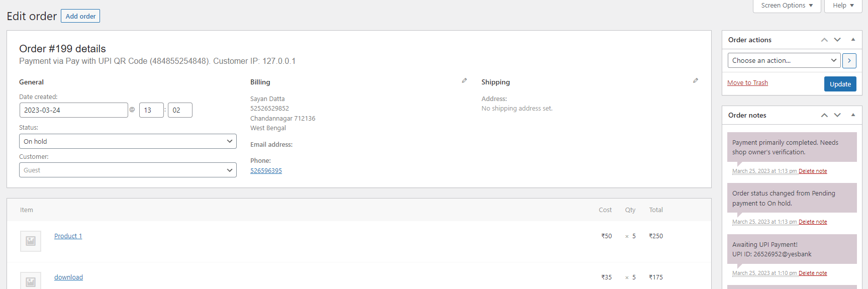The image size is (868, 289).
Task: Move Order notes panel down
Action: point(837,115)
